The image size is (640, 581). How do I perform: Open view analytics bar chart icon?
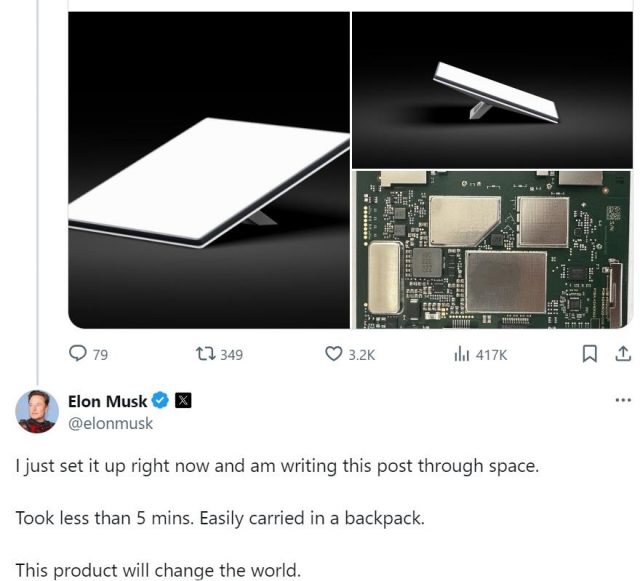pyautogui.click(x=461, y=354)
